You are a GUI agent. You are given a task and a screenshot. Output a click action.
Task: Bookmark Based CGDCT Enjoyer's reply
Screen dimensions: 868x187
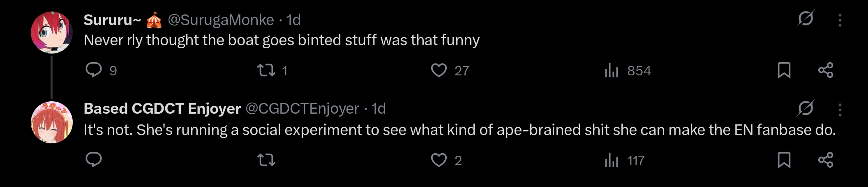click(x=784, y=160)
